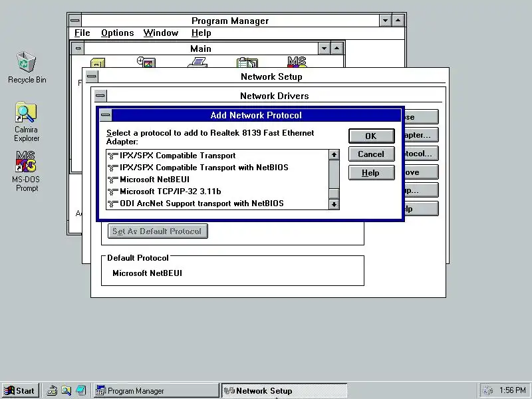Image resolution: width=532 pixels, height=399 pixels.
Task: Select 'Microsoft NetBEUI' in the protocol list
Action: pos(217,180)
